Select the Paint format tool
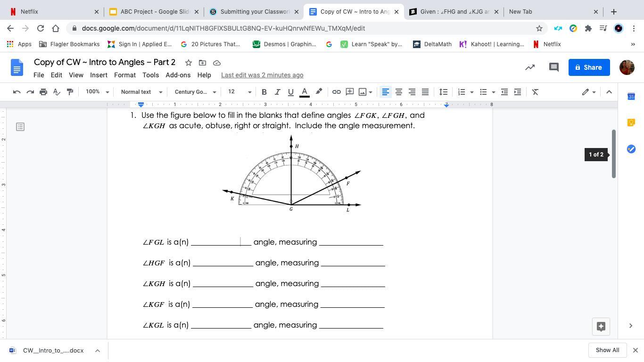This screenshot has height=362, width=644. [x=70, y=92]
